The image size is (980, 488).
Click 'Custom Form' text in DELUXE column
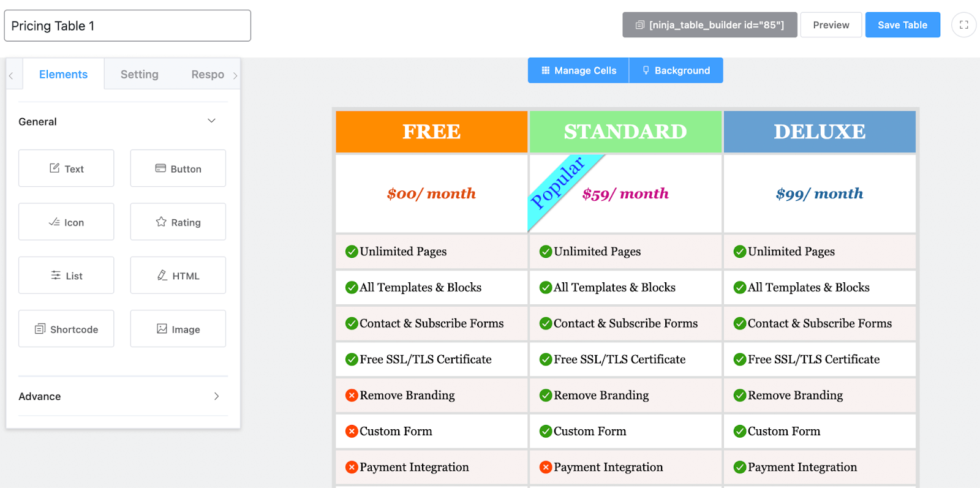click(784, 432)
